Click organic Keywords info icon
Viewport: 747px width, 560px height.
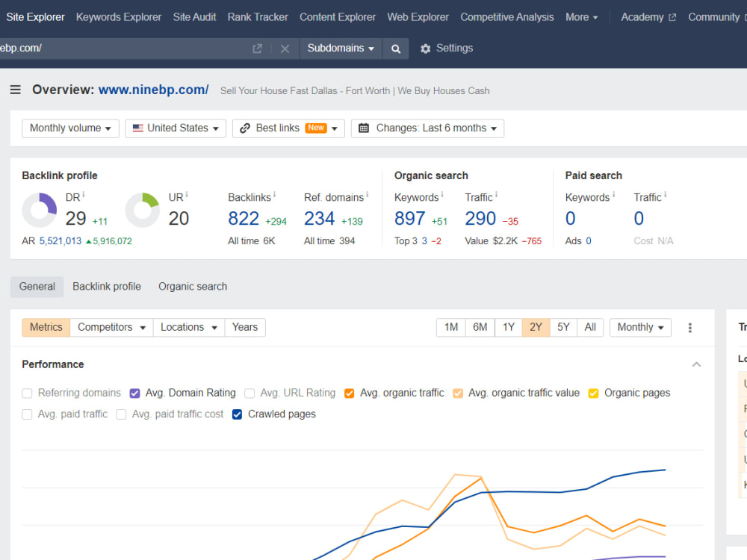(442, 194)
